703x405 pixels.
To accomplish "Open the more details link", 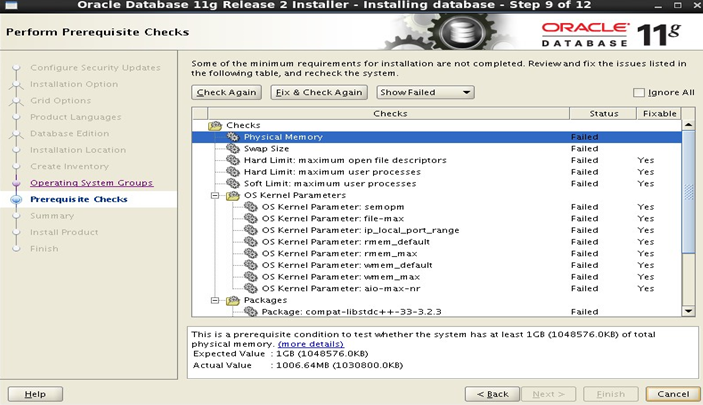I will [311, 344].
